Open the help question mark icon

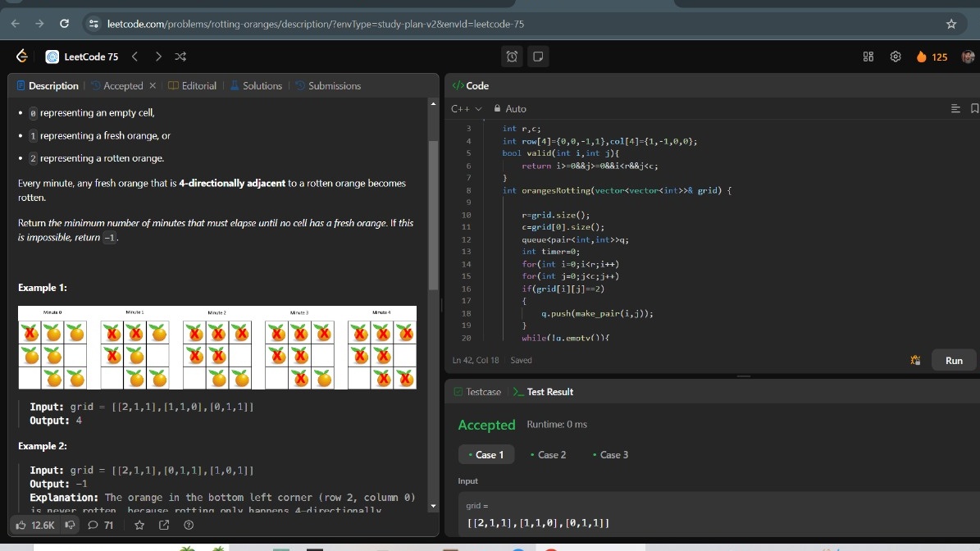(x=189, y=526)
